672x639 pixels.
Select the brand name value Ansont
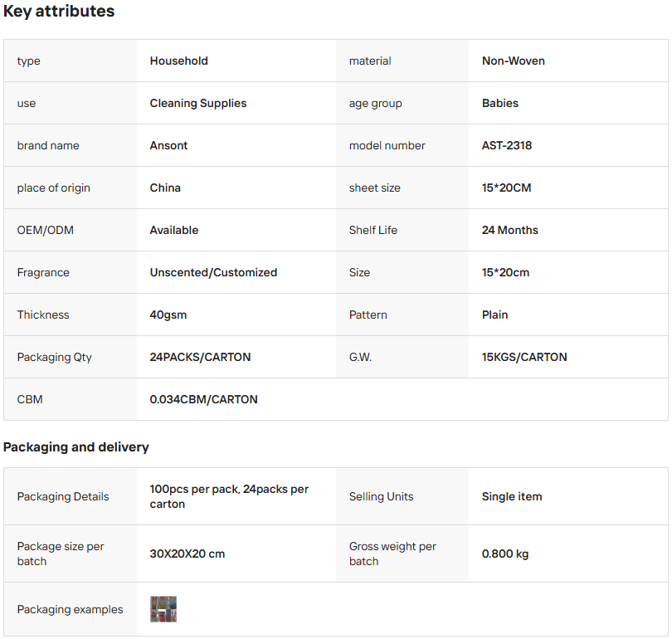[168, 145]
